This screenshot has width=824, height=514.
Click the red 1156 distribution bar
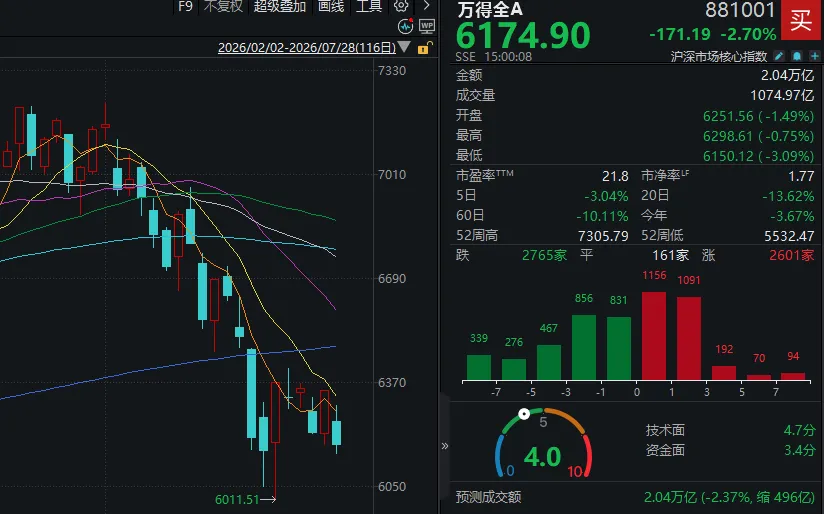click(x=654, y=336)
